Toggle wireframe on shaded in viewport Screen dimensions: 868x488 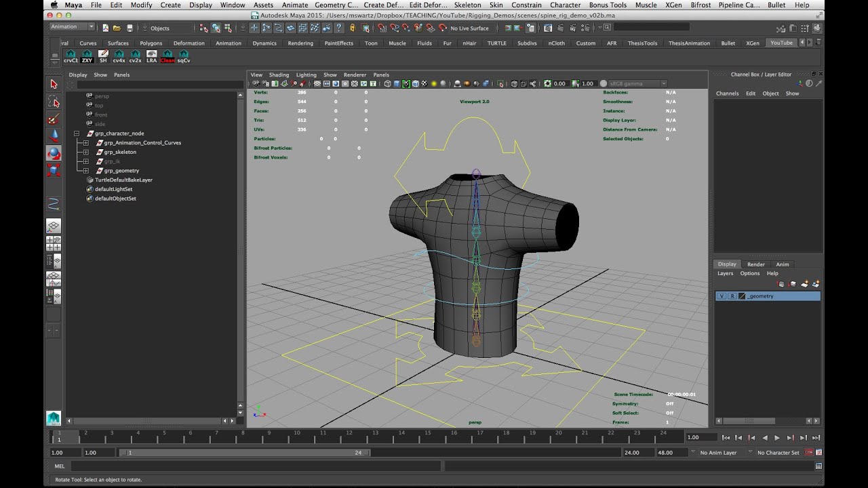tap(416, 84)
